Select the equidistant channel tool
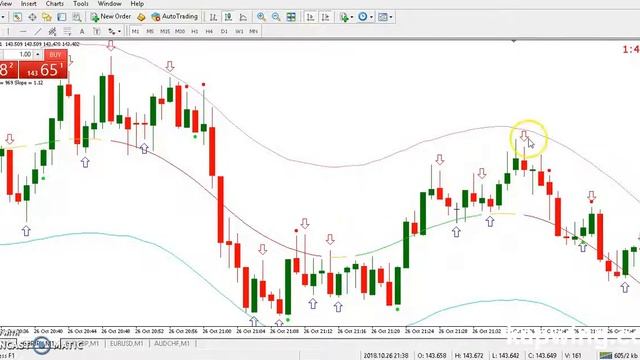Image resolution: width=640 pixels, height=360 pixels. coord(52,31)
